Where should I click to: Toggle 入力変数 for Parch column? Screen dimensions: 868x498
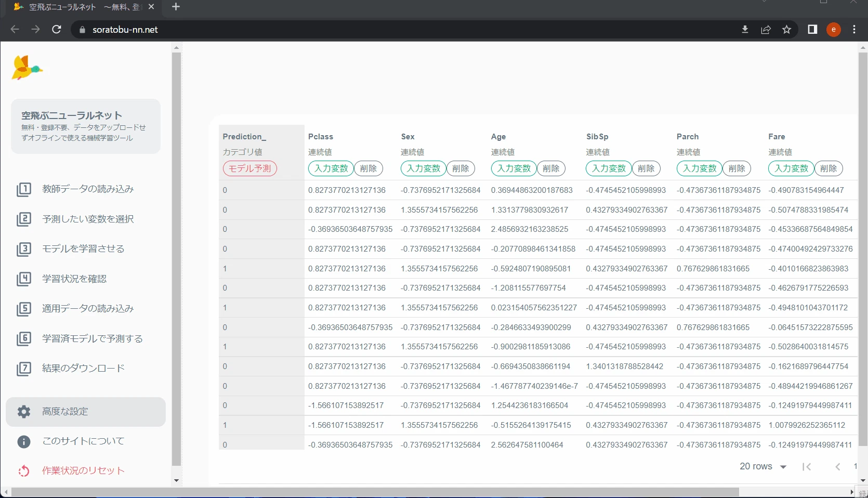700,168
